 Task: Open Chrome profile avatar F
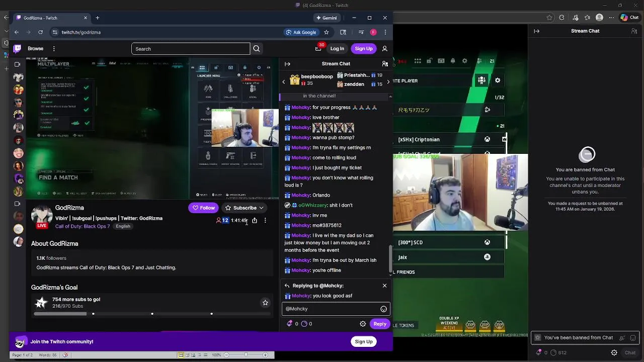pyautogui.click(x=373, y=32)
